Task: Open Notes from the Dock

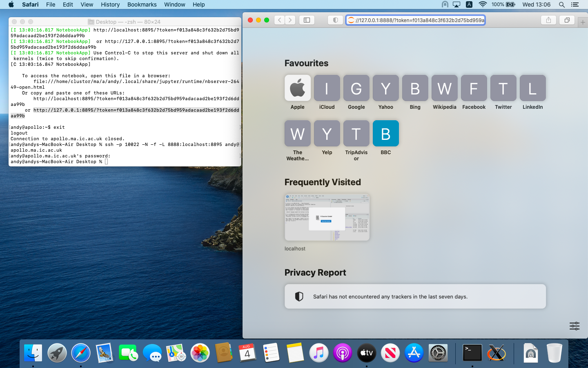Action: click(x=295, y=353)
